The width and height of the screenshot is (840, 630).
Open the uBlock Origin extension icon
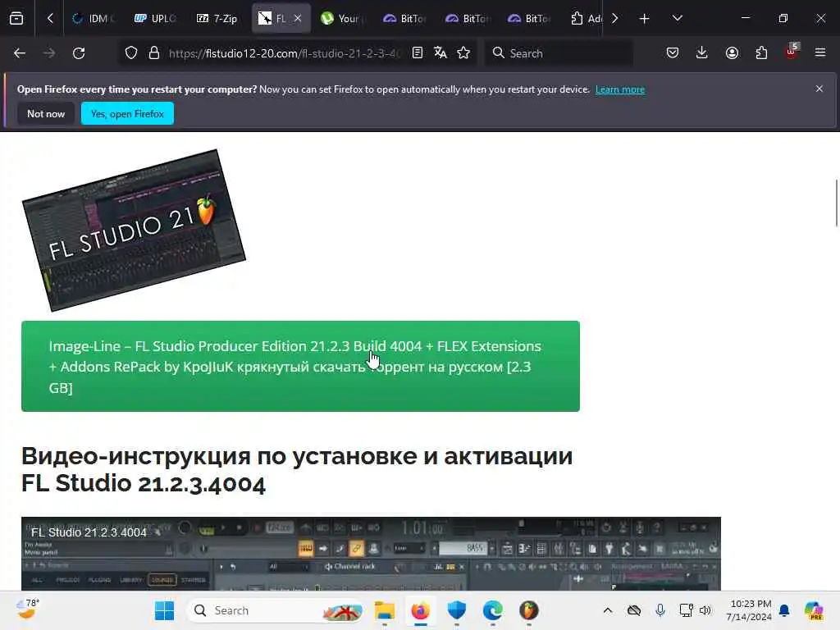pyautogui.click(x=792, y=52)
